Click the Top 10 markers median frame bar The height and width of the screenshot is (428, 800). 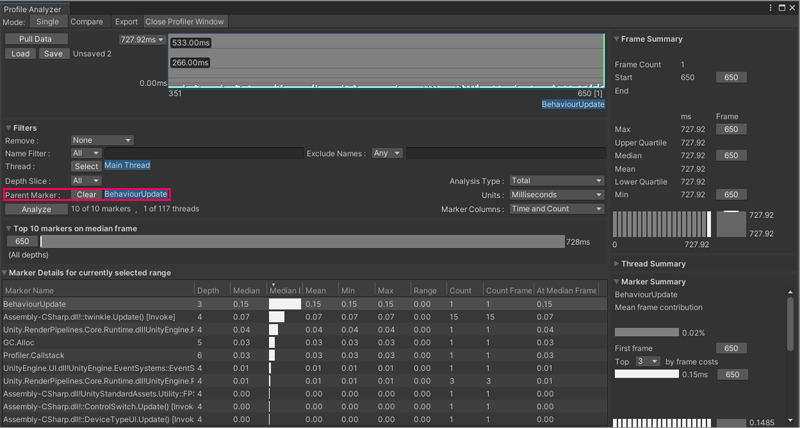click(300, 242)
